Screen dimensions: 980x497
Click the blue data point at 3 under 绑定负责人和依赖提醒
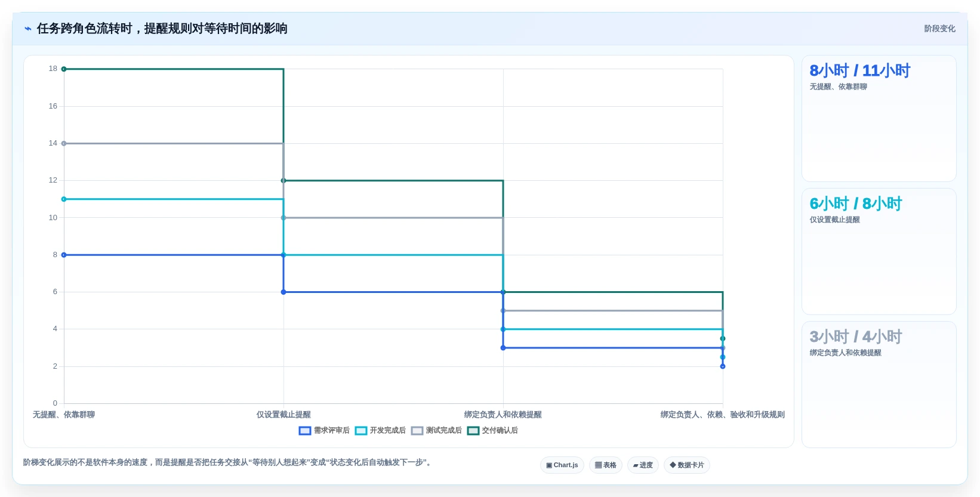503,348
